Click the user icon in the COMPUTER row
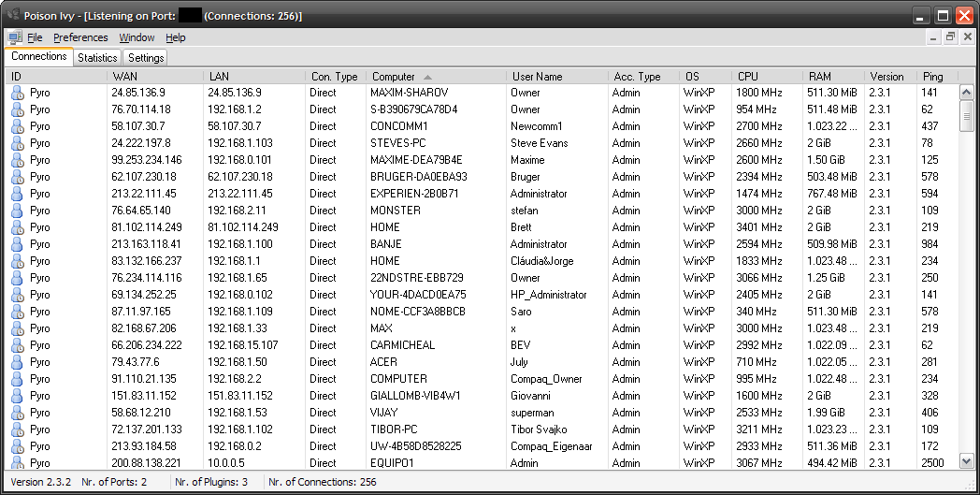Image resolution: width=980 pixels, height=495 pixels. 18,379
